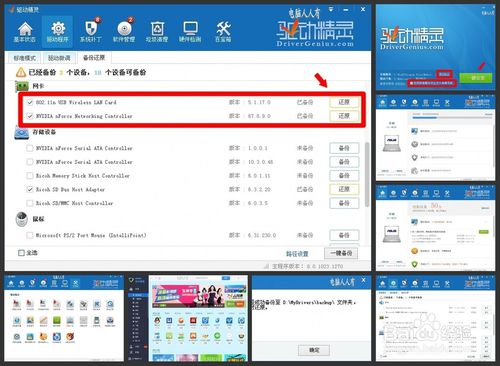500x366 pixels.
Task: Click home icon in toolbox thumbnail window
Action: (x=11, y=283)
